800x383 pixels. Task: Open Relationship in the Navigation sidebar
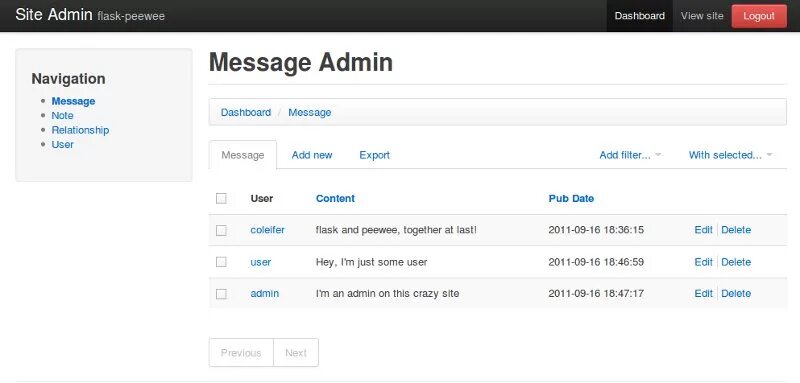pyautogui.click(x=80, y=130)
